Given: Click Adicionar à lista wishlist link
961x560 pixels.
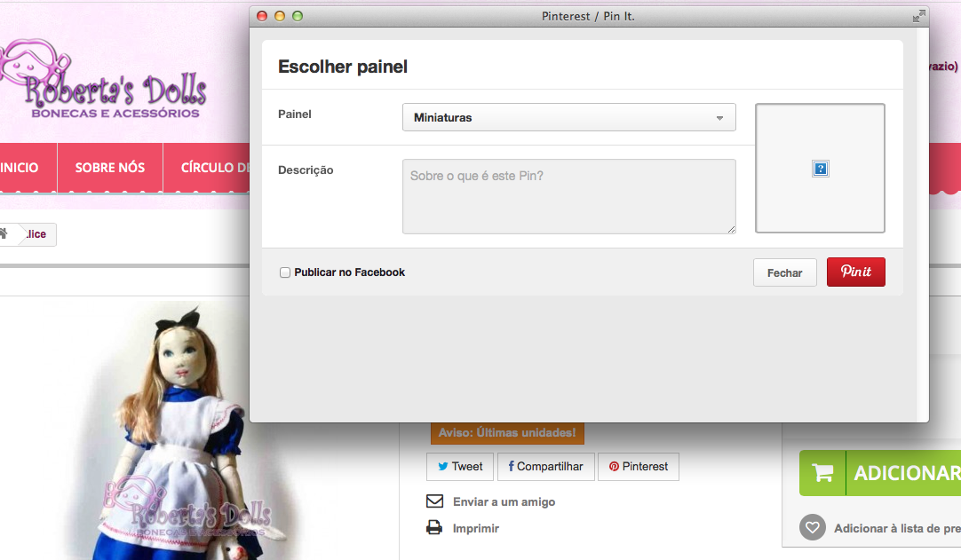Looking at the screenshot, I should (897, 528).
